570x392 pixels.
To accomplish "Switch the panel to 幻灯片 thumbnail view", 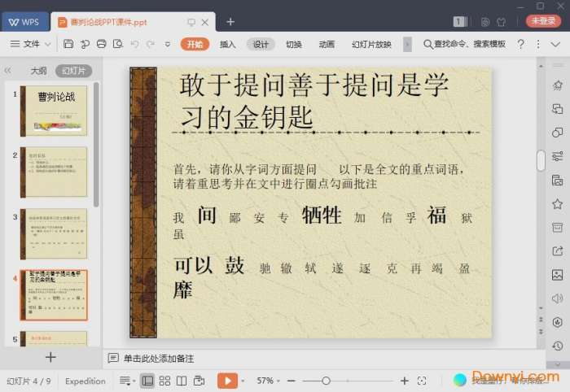I will pyautogui.click(x=74, y=71).
